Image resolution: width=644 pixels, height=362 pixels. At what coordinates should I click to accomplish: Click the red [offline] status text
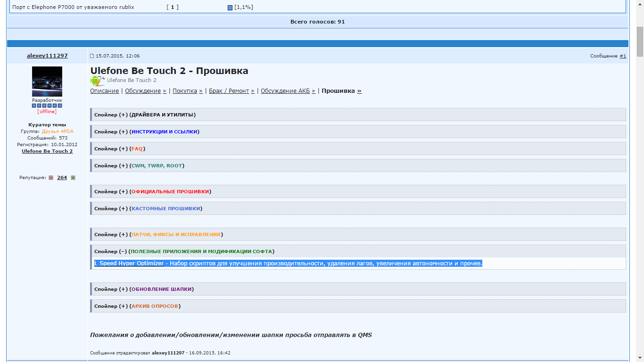click(47, 112)
